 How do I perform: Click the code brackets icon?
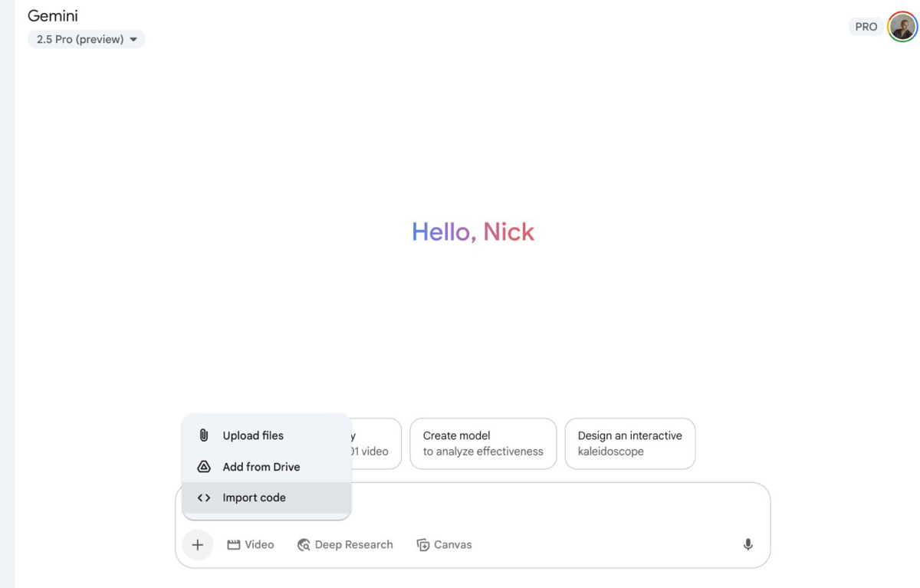pyautogui.click(x=204, y=498)
